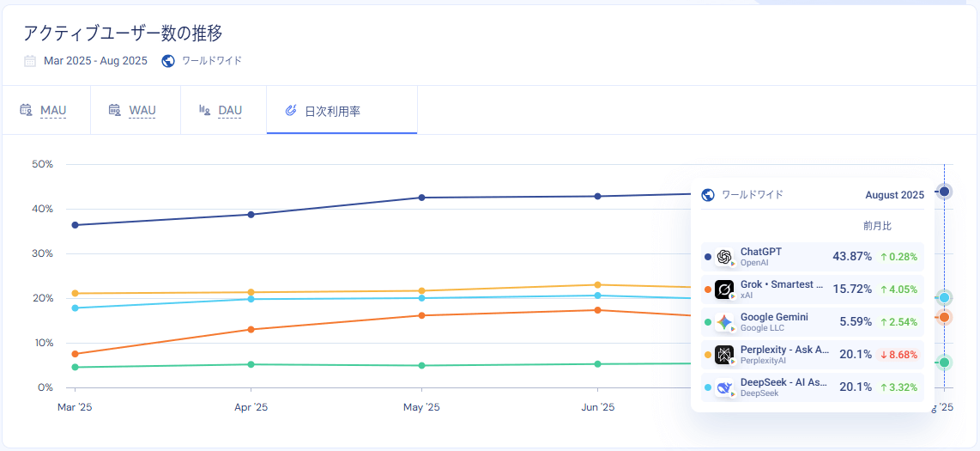Screen dimensions: 980x451
Task: Click the Grok app icon
Action: [x=724, y=289]
